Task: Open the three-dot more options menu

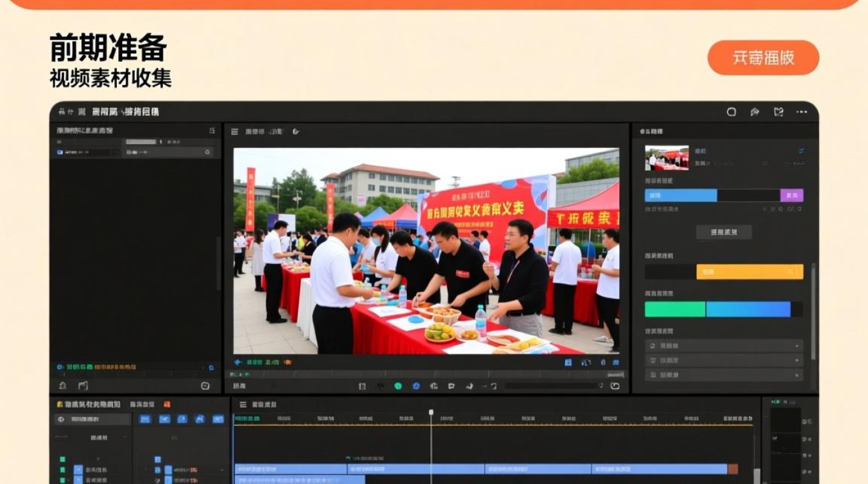Action: (x=802, y=112)
